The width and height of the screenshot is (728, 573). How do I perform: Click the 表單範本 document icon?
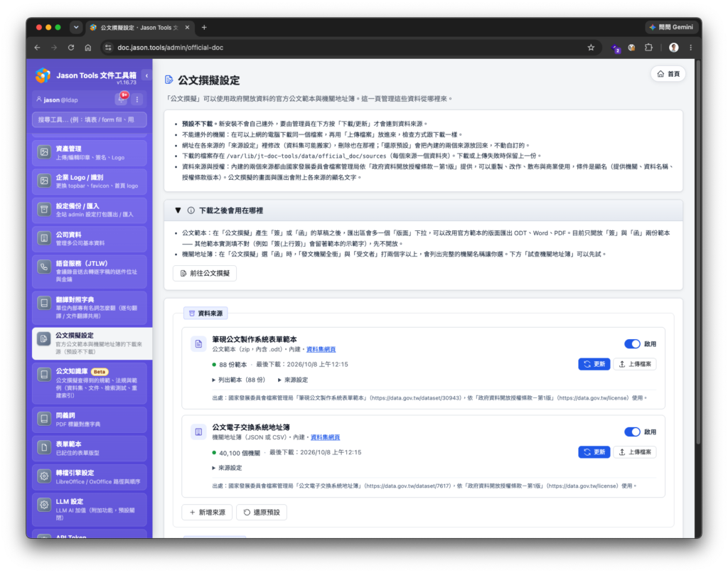coord(44,447)
